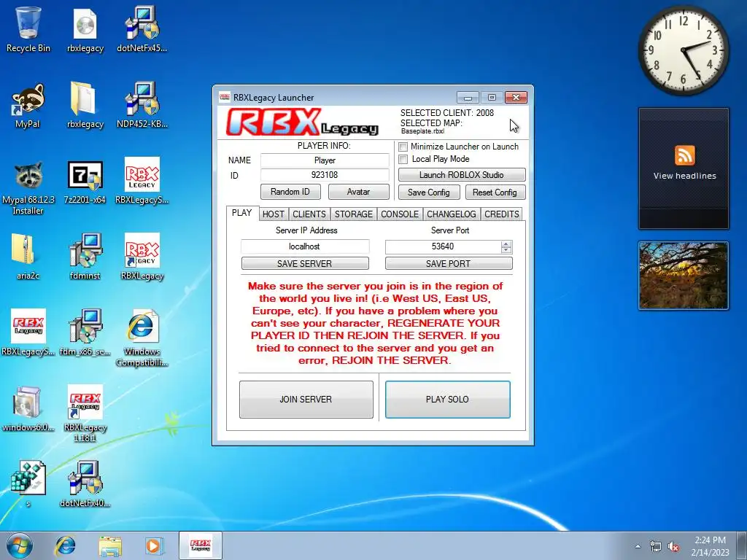Select the MyPal browser shortcut
This screenshot has height=560, width=747.
[28, 106]
